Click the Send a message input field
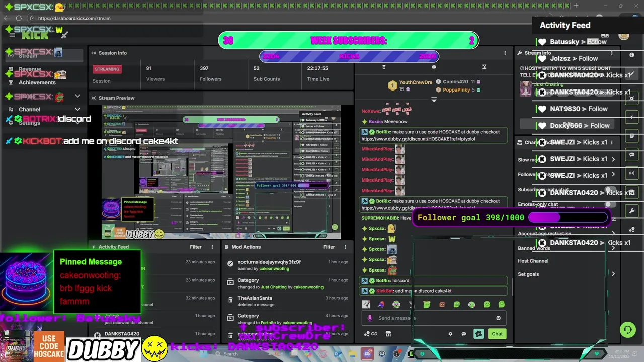The height and width of the screenshot is (362, 644). coord(433,318)
